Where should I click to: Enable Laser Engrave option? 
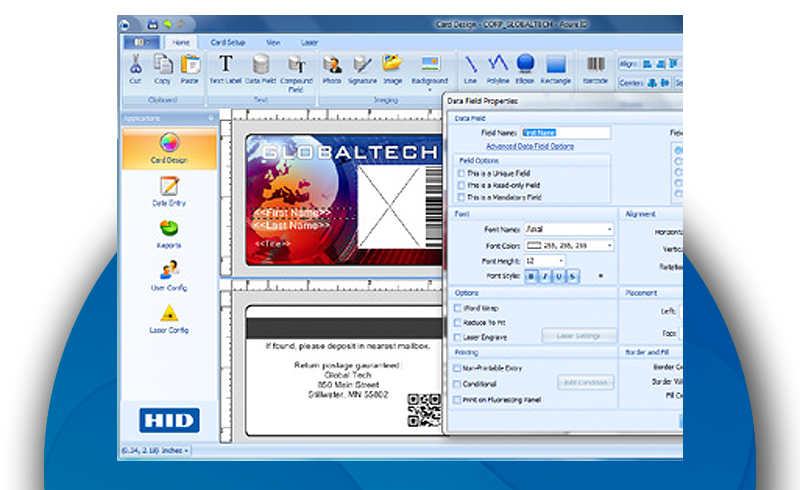click(x=458, y=337)
